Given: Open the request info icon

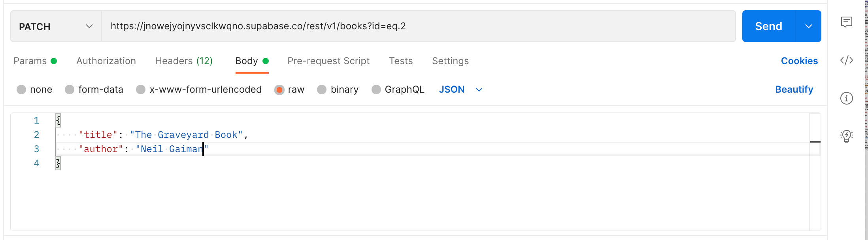Looking at the screenshot, I should click(x=846, y=98).
